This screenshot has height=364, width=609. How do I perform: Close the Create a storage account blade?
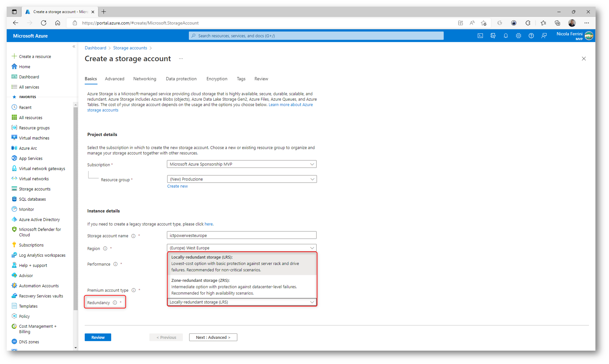[584, 59]
